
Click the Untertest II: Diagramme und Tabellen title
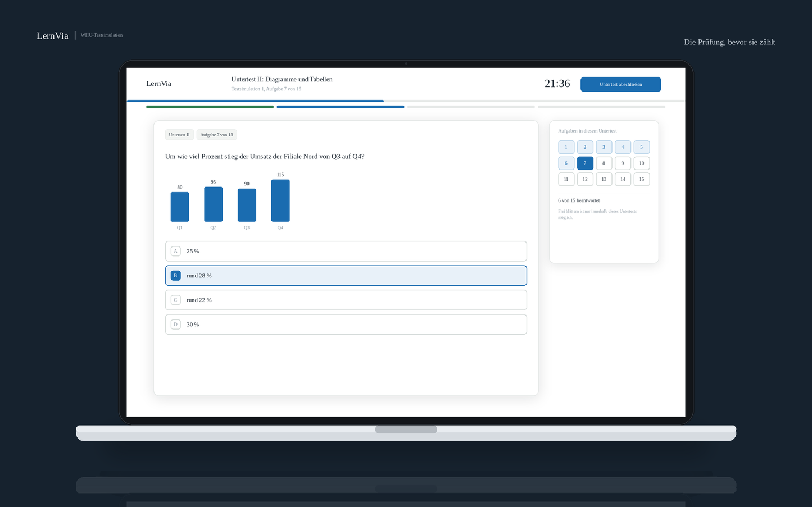tap(282, 79)
